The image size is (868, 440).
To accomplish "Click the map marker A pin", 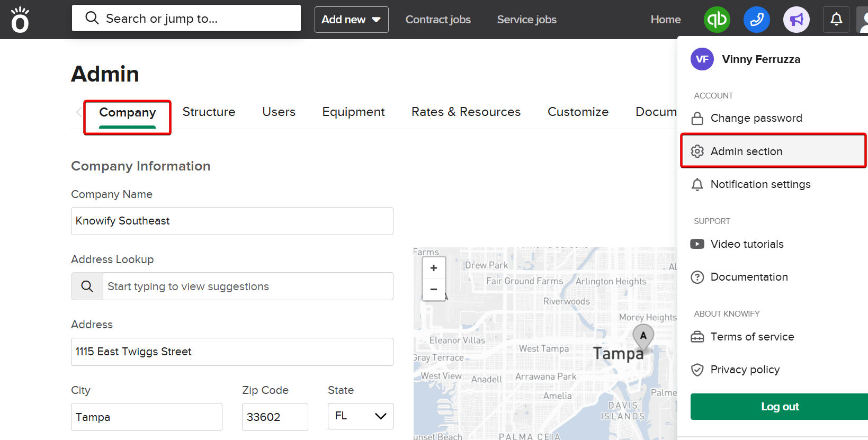I will click(643, 336).
